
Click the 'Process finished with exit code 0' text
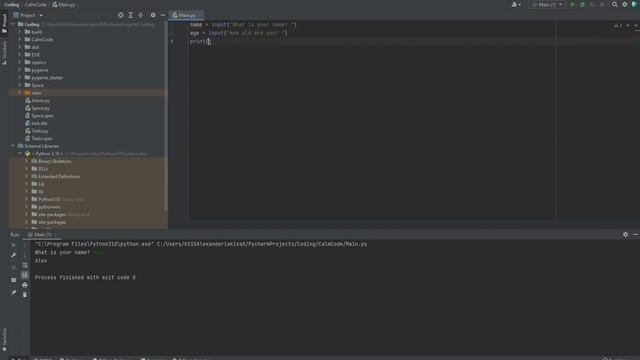(85, 278)
